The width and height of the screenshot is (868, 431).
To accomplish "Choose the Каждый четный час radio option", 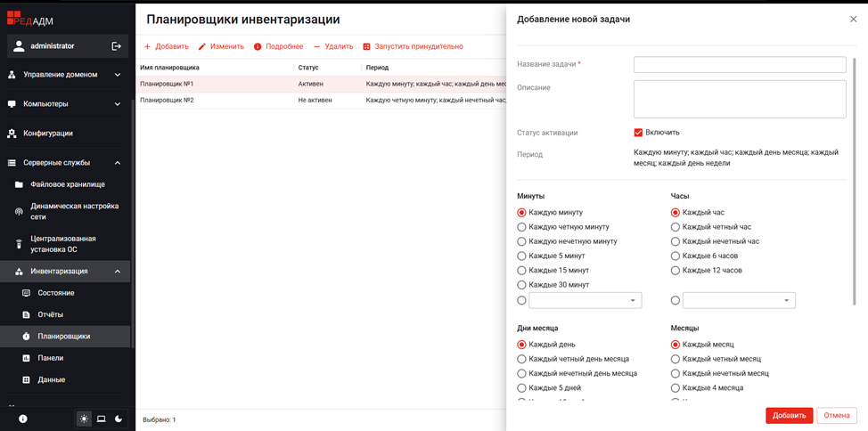I will pos(676,227).
